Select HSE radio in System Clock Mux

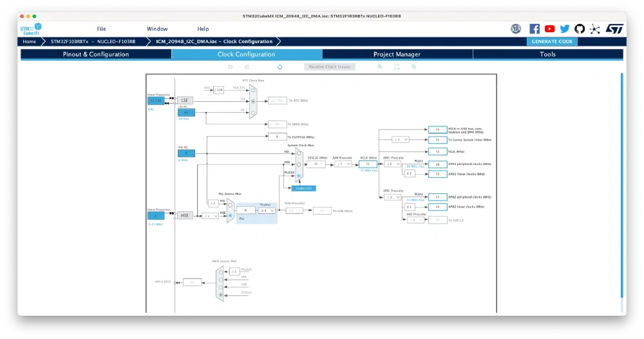[x=299, y=164]
